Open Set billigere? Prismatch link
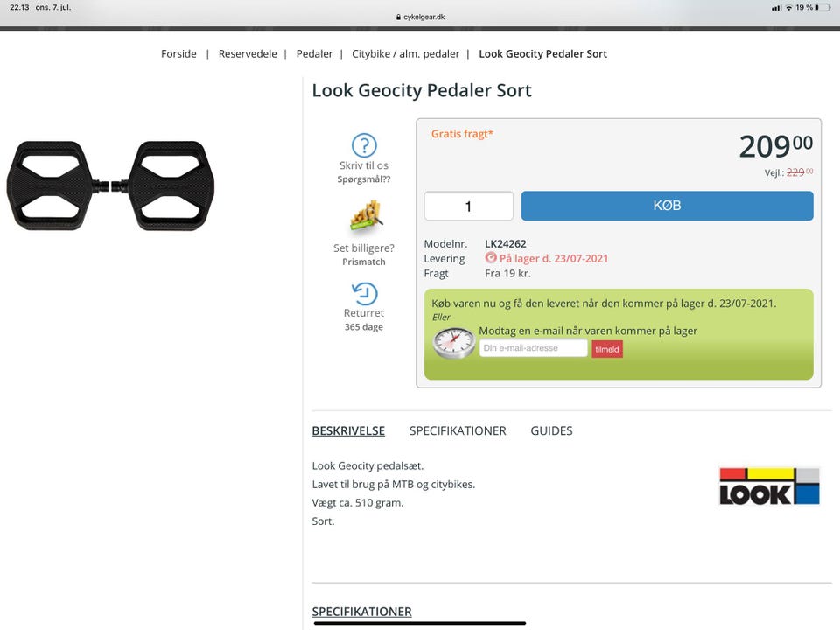This screenshot has width=840, height=630. pyautogui.click(x=364, y=255)
